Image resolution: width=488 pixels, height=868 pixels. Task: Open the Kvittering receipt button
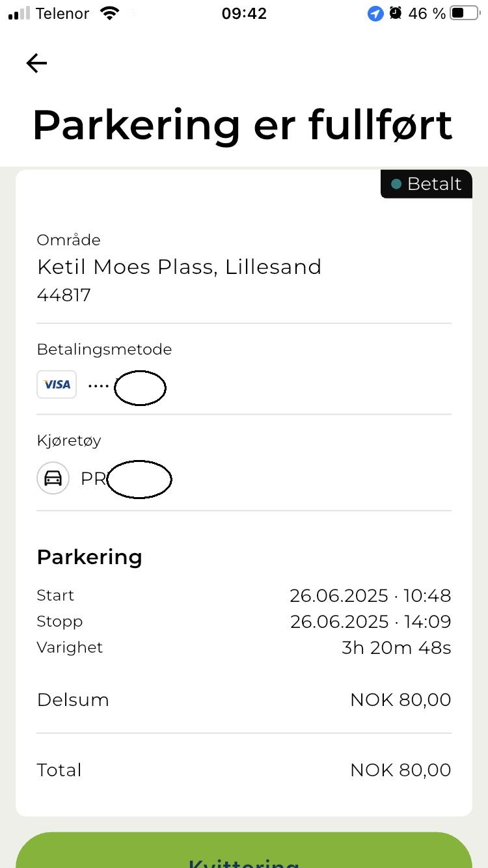[244, 852]
